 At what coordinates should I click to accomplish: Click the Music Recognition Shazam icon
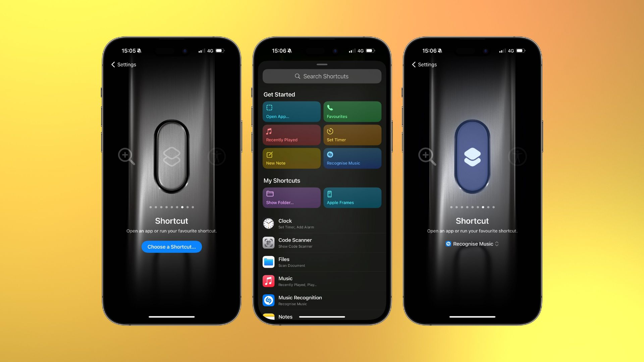(268, 300)
